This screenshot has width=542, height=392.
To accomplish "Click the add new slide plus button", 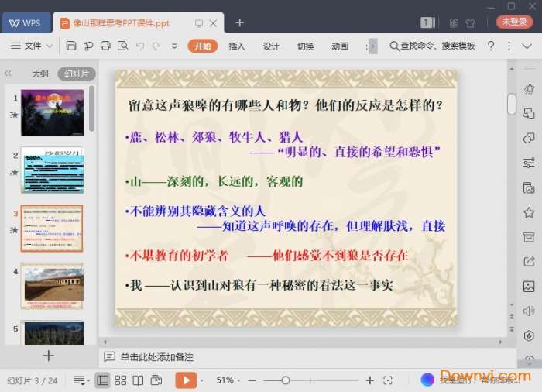I will [x=49, y=356].
